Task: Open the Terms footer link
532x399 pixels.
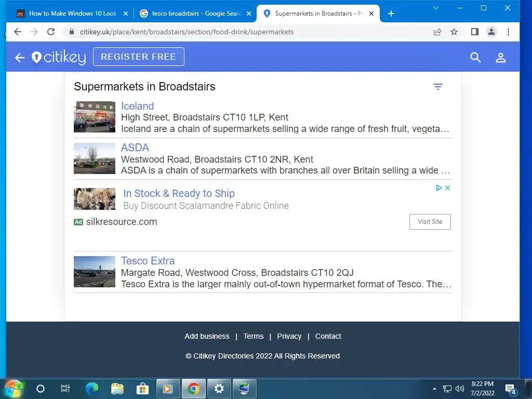Action: 253,336
